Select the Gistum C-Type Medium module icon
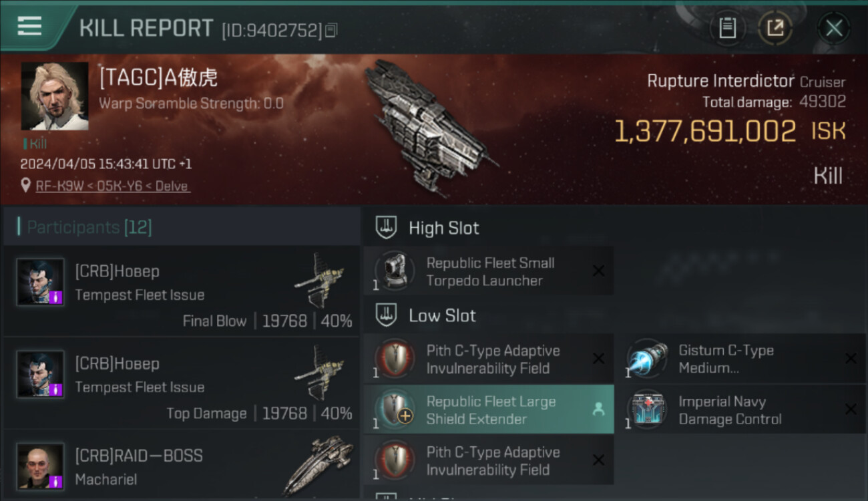The image size is (868, 501). click(x=646, y=359)
